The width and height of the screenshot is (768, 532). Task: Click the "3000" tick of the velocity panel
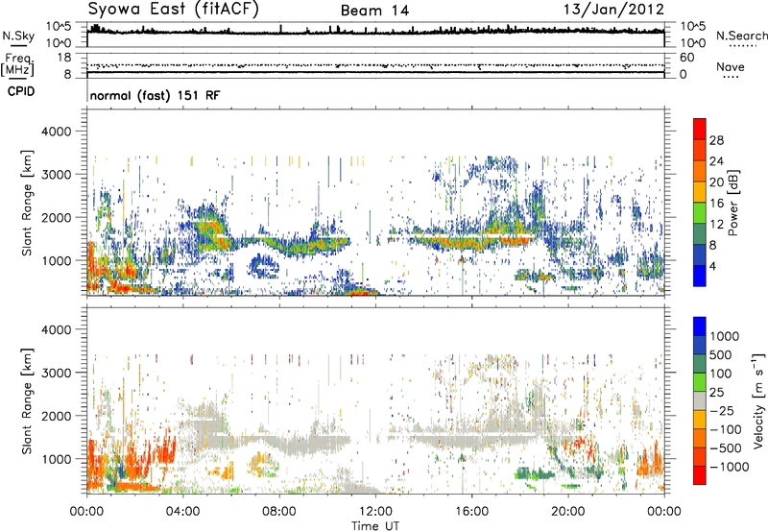(x=57, y=373)
